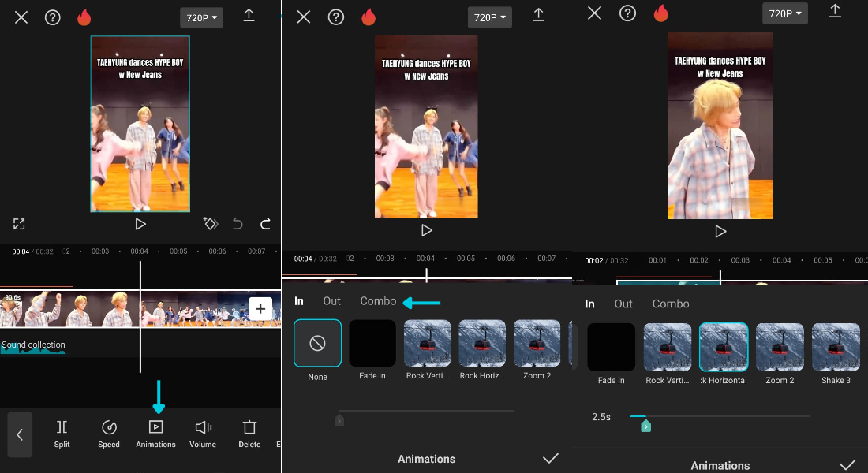
Task: Close the project in the right panel
Action: (x=594, y=13)
